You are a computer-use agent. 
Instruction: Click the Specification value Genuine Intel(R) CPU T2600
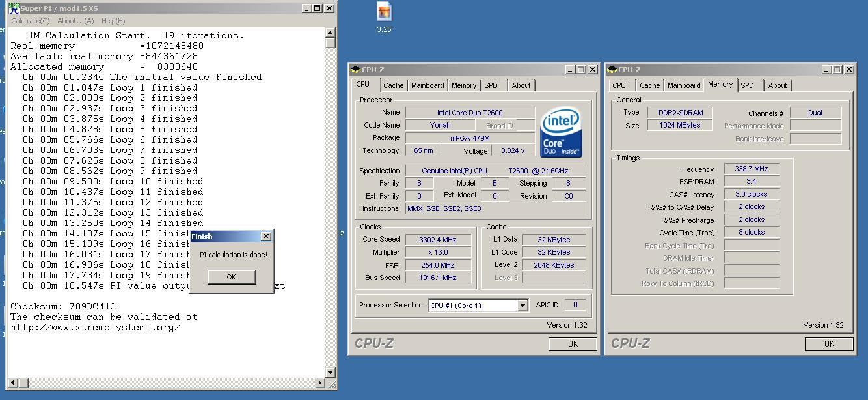[495, 171]
